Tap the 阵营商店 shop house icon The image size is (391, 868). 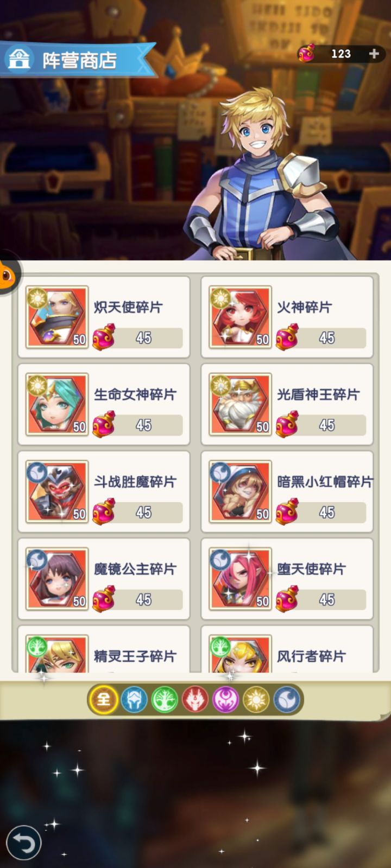pyautogui.click(x=19, y=59)
